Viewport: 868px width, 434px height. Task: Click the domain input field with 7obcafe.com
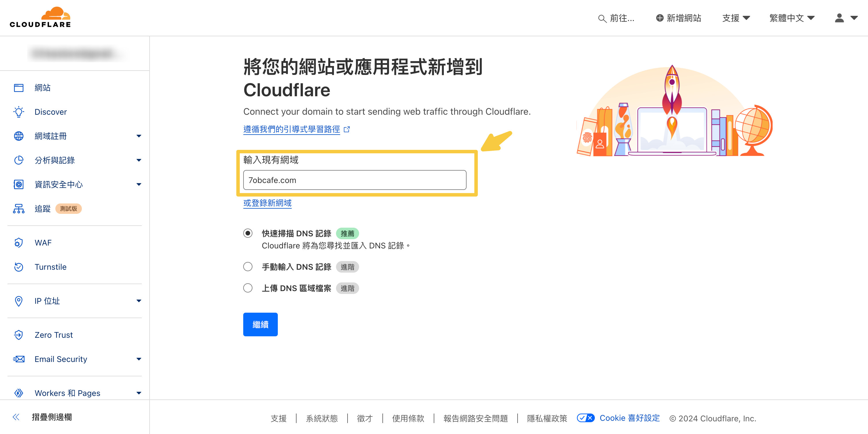[355, 180]
